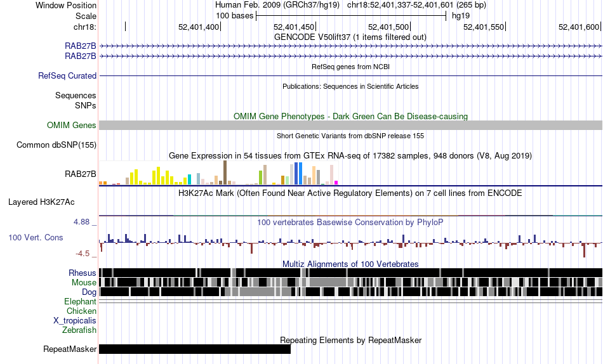603x364 pixels.
Task: Click the first RAB27B transcript label under GENCODE
Action: [81, 46]
